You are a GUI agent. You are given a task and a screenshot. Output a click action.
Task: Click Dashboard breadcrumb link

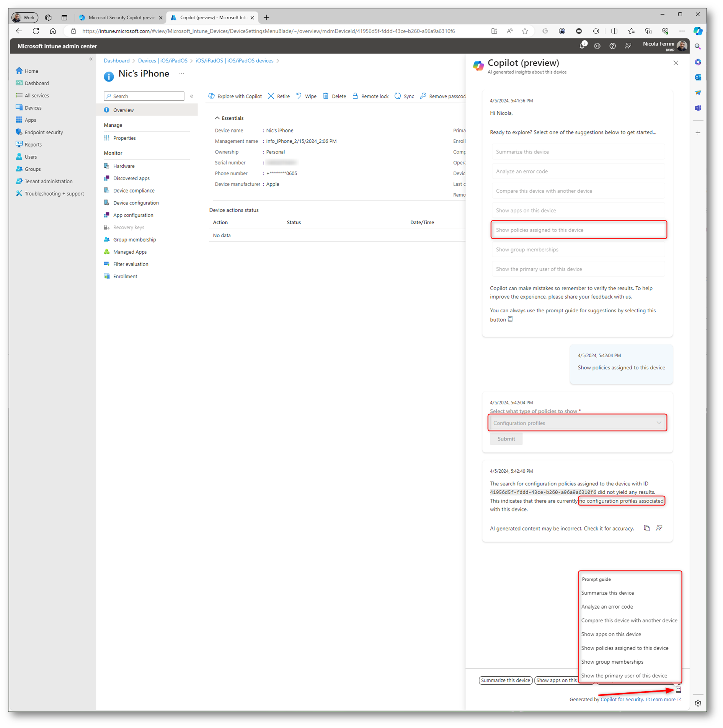click(116, 60)
